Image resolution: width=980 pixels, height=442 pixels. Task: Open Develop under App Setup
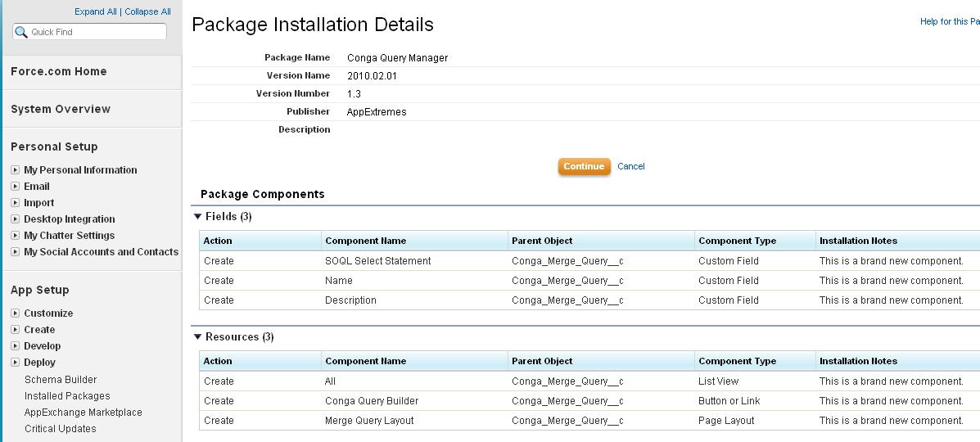43,345
